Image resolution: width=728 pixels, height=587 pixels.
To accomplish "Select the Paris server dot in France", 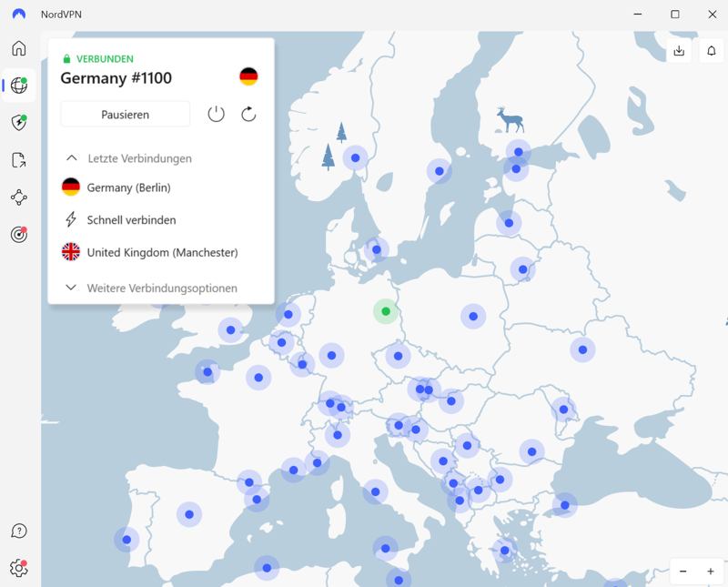I will 258,378.
